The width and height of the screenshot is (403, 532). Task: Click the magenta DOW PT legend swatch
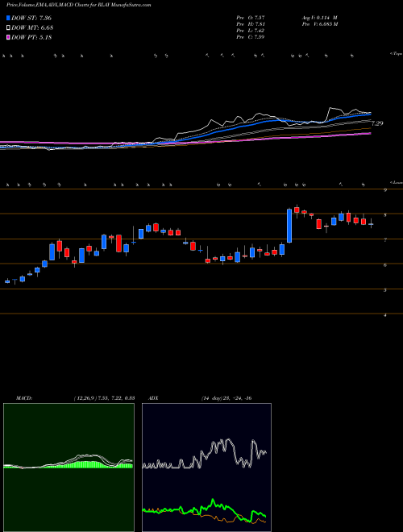tap(8, 37)
